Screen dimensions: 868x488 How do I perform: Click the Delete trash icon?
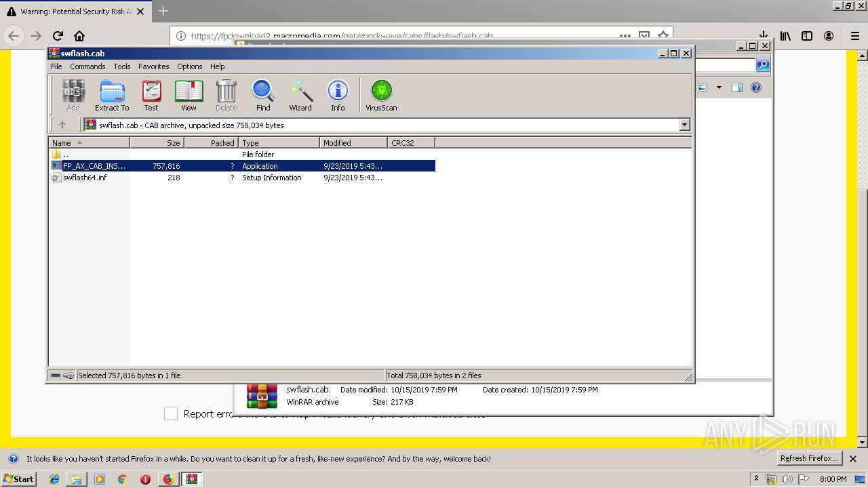[226, 96]
